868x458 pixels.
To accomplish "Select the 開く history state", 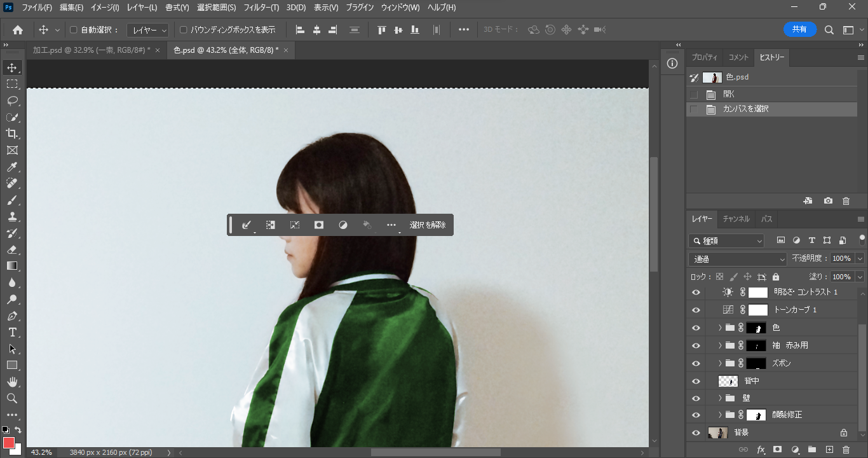I will 729,94.
